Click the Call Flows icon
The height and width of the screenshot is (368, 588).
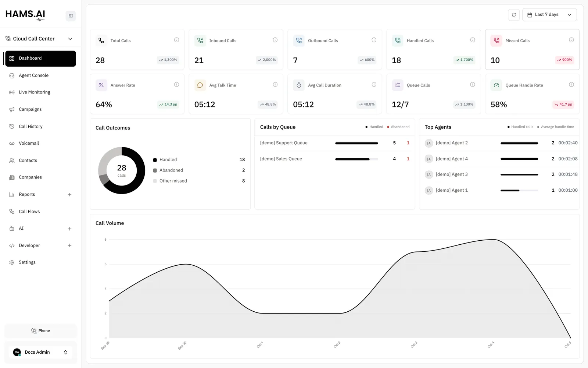12,212
